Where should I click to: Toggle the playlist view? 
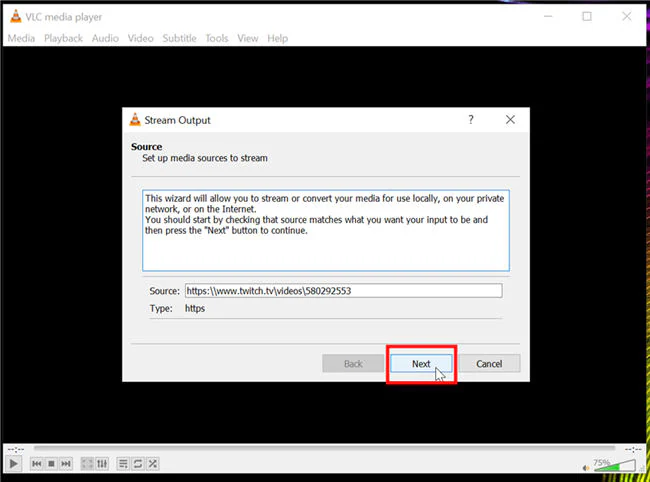(123, 463)
